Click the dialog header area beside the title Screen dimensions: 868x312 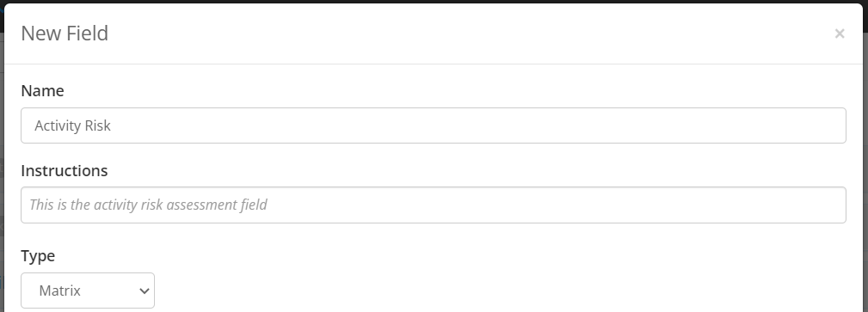coord(471,34)
